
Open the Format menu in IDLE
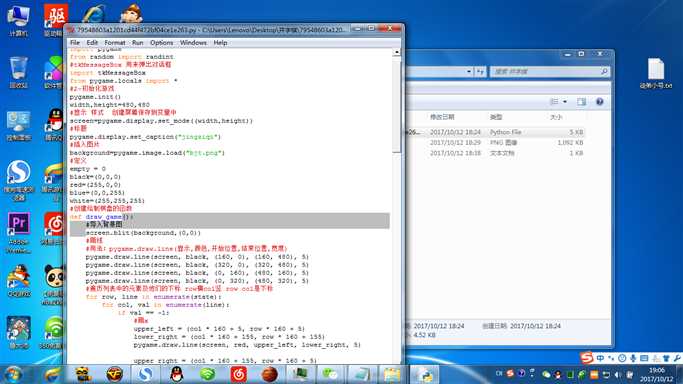pos(115,43)
